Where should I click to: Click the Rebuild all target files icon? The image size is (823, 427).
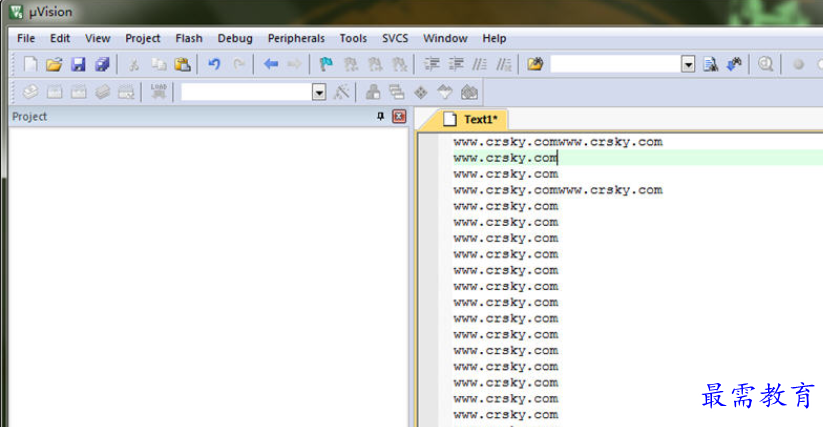click(x=79, y=92)
